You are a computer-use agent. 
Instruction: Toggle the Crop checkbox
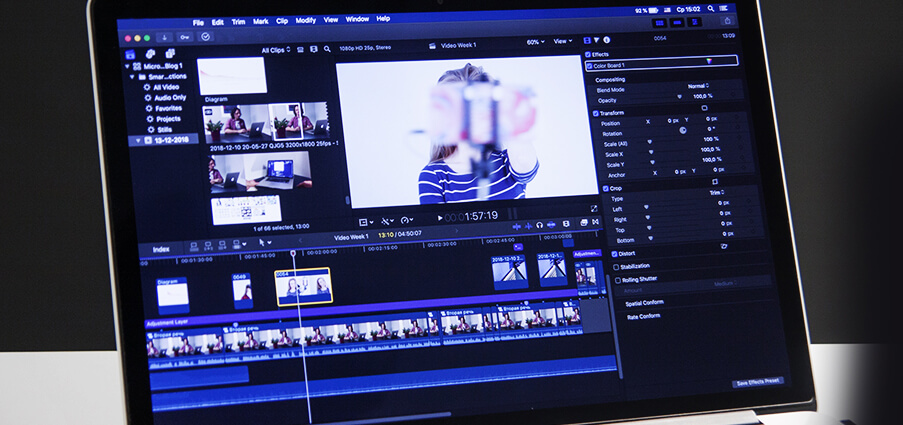click(605, 188)
